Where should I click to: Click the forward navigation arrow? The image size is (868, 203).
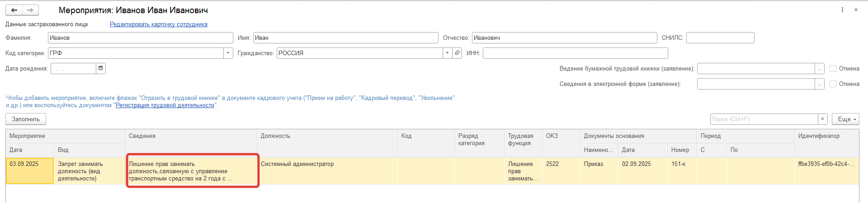tap(30, 10)
